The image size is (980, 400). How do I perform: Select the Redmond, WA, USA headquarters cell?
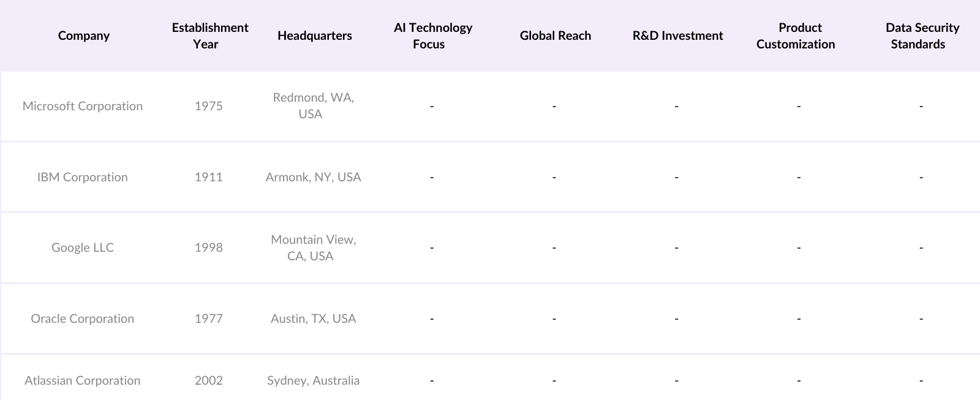coord(313,106)
